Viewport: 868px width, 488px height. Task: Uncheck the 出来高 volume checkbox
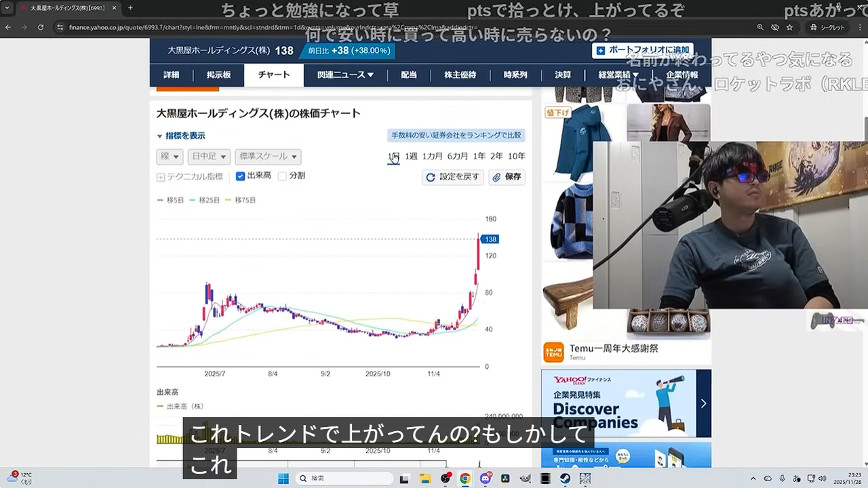(x=240, y=176)
